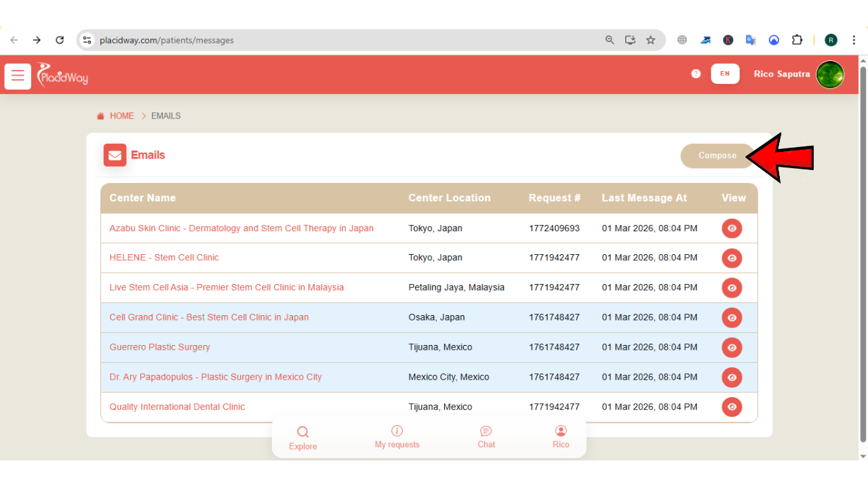The height and width of the screenshot is (488, 868).
Task: Select the EMAILS breadcrumb item
Action: (x=165, y=115)
